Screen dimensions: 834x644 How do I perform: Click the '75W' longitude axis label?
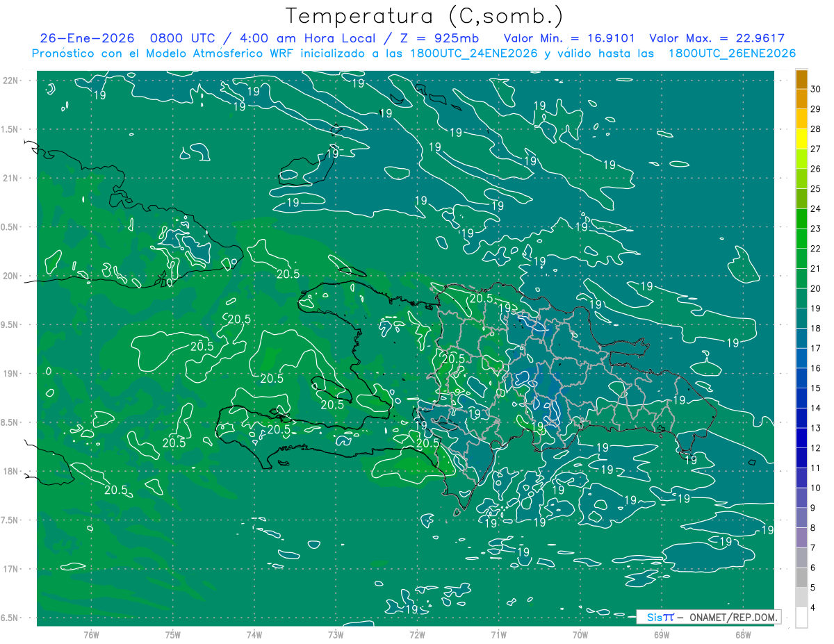173,634
